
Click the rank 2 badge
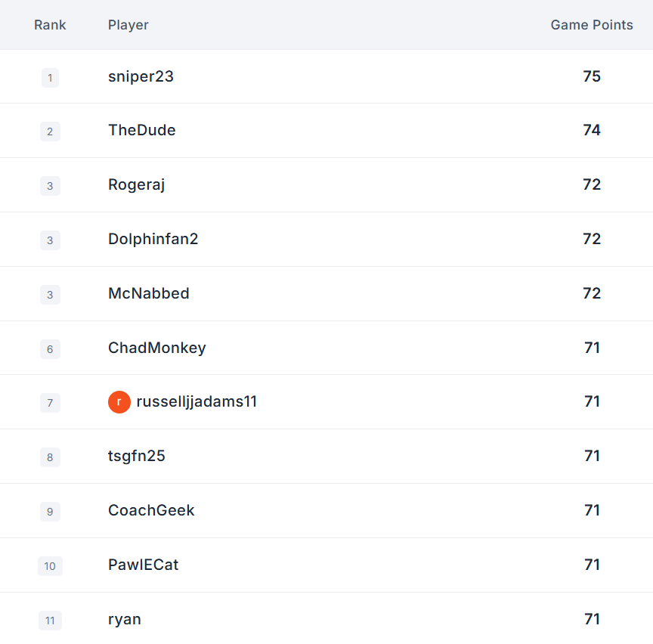click(50, 132)
